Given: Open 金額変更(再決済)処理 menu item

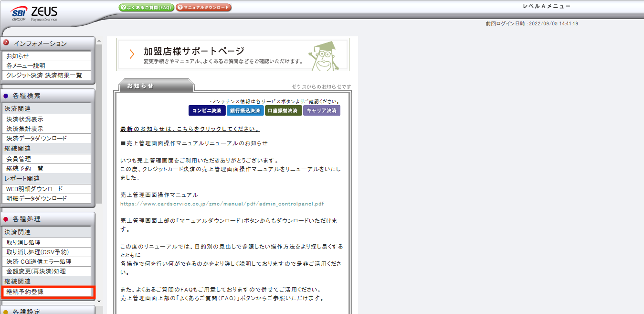Looking at the screenshot, I should click(46, 271).
